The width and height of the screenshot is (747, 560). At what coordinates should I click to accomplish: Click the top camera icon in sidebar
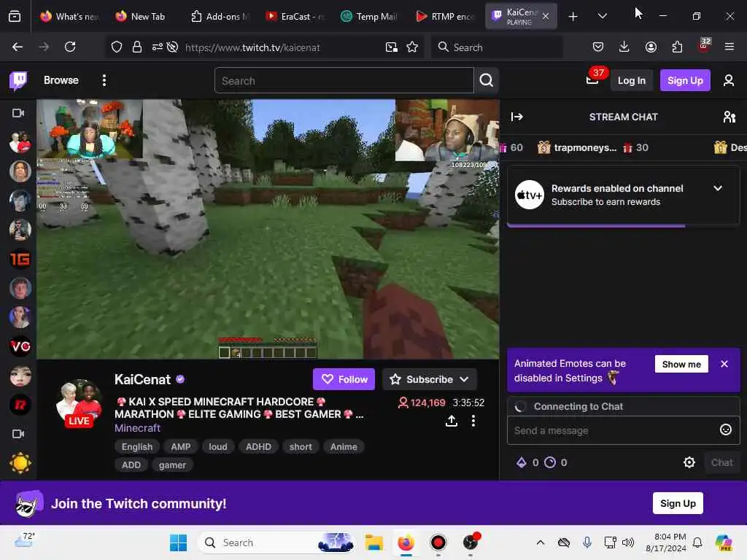click(x=18, y=113)
